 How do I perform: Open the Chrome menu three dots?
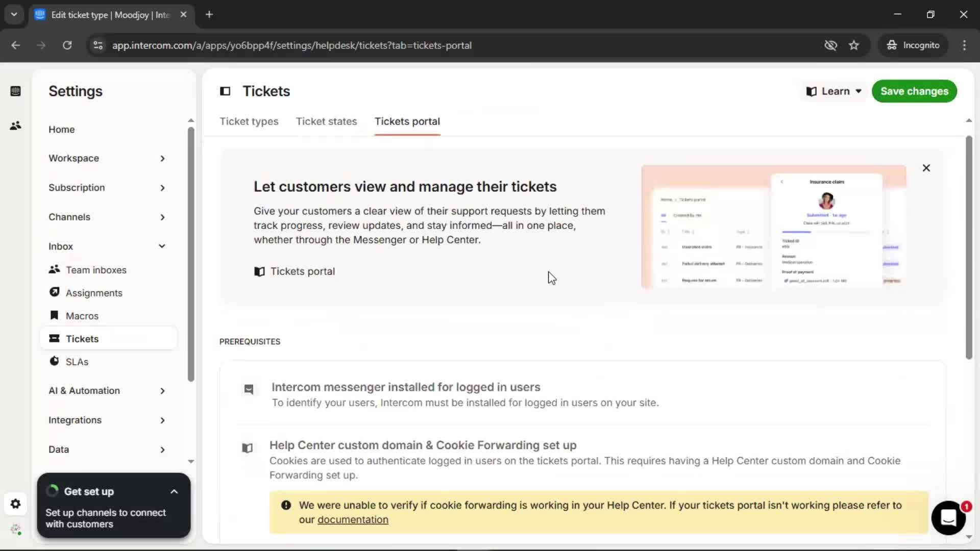click(964, 45)
